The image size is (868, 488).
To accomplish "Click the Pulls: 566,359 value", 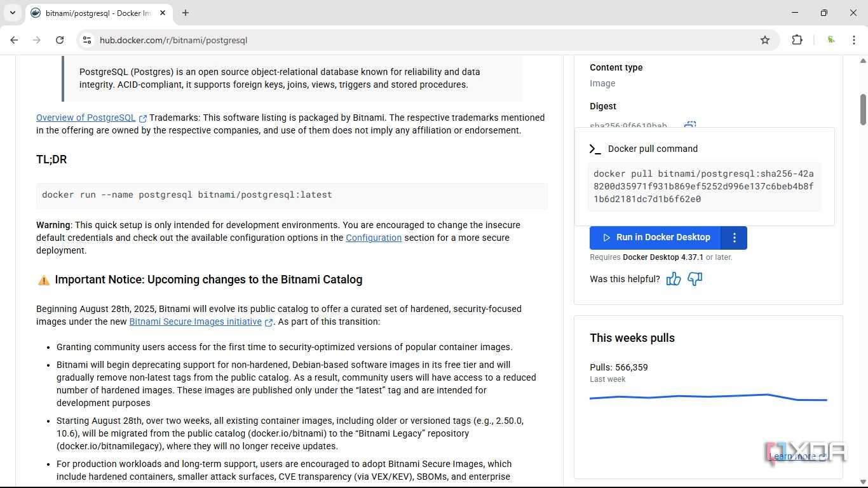I will [x=619, y=367].
